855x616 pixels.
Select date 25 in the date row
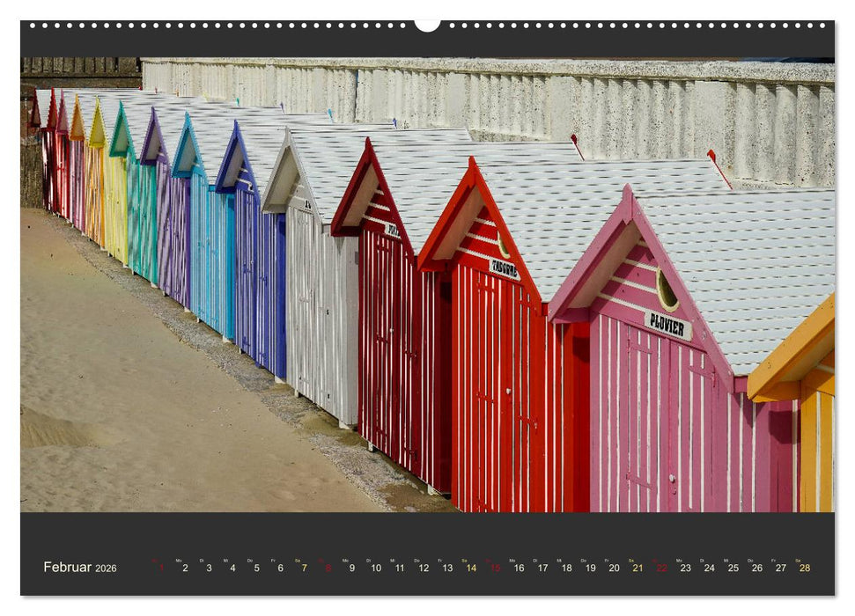733,568
